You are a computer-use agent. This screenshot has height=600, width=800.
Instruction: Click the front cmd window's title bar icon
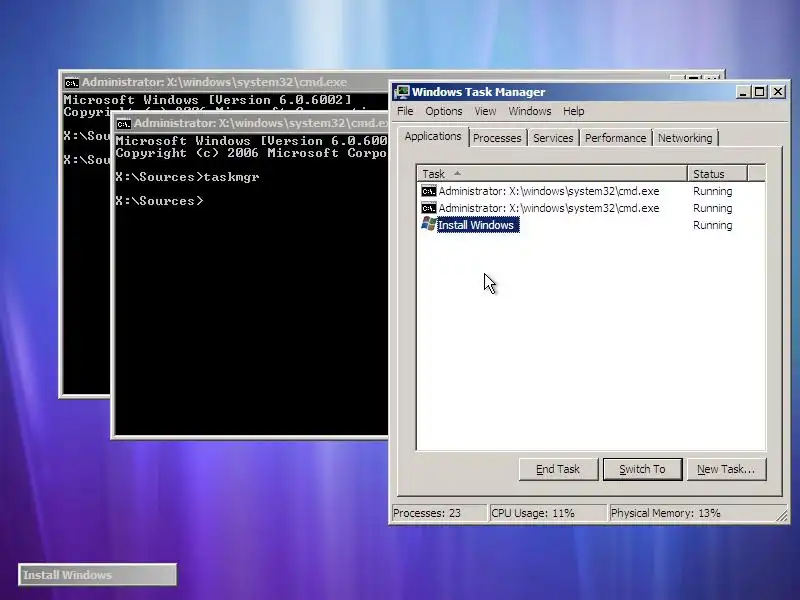tap(123, 123)
